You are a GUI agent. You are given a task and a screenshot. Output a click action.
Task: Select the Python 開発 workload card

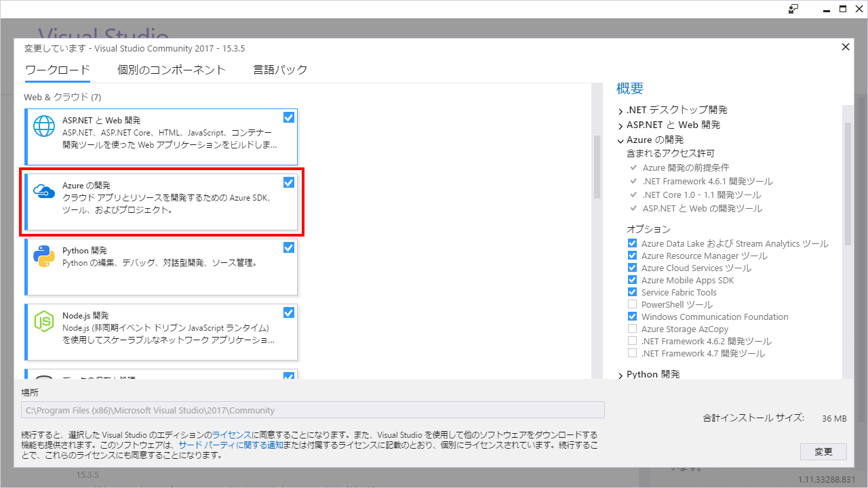coord(161,267)
